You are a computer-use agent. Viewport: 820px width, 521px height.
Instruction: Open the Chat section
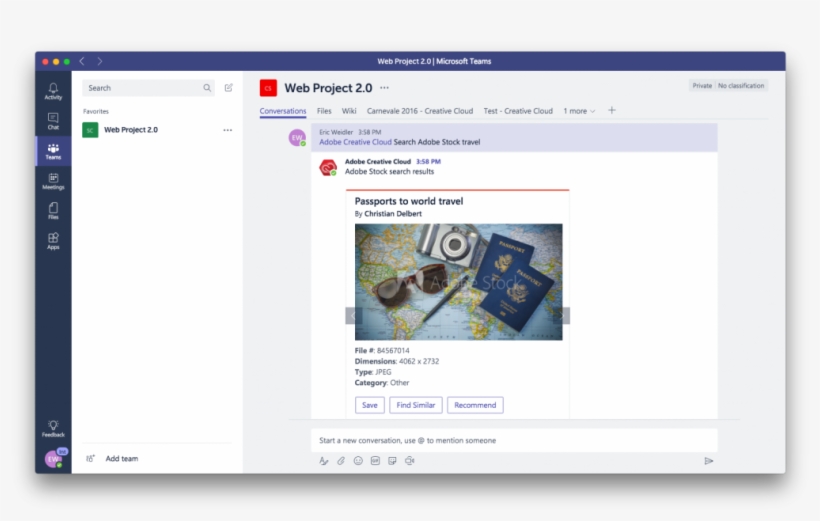[x=53, y=121]
